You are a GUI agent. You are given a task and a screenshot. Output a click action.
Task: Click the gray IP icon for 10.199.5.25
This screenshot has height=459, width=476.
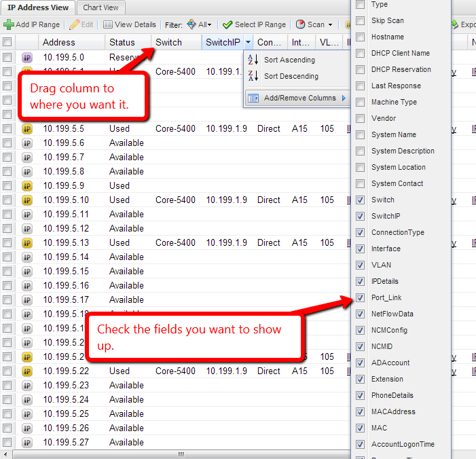click(27, 414)
